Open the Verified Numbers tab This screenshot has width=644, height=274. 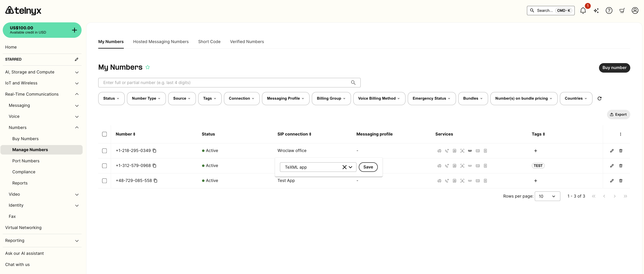tap(247, 42)
